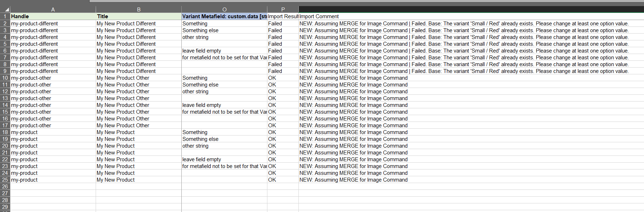Select column B header

pos(139,10)
